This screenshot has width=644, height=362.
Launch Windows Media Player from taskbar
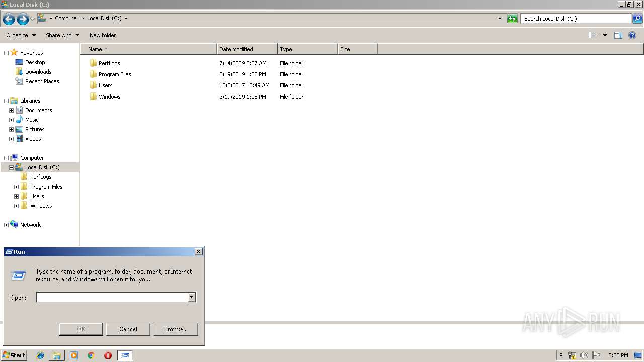click(x=74, y=355)
